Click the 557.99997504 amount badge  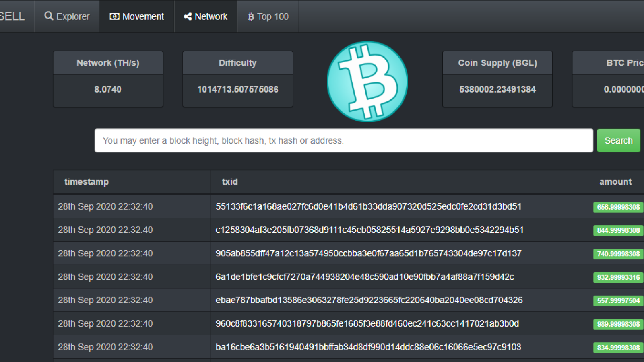pyautogui.click(x=618, y=300)
